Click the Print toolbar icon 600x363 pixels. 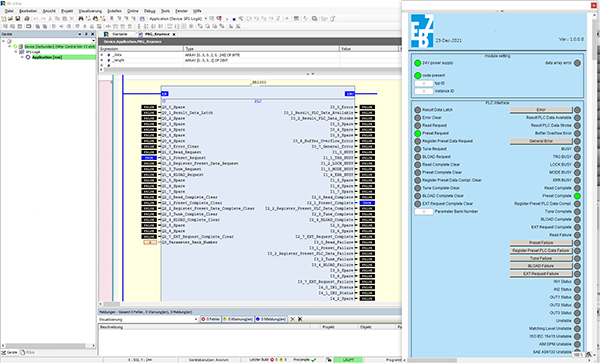click(x=27, y=18)
